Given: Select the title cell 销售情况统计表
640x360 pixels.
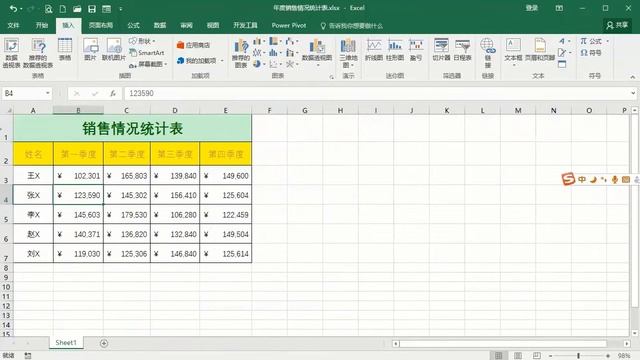Looking at the screenshot, I should (132, 128).
